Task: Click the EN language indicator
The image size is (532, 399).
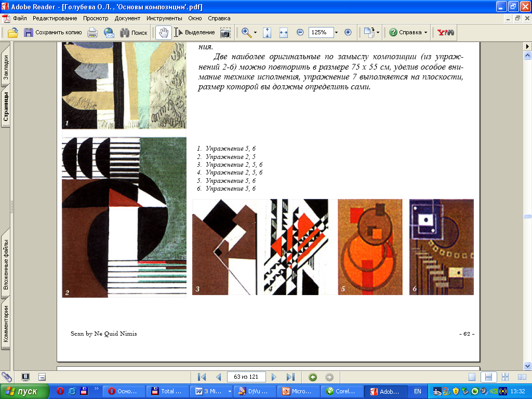Action: 418,392
